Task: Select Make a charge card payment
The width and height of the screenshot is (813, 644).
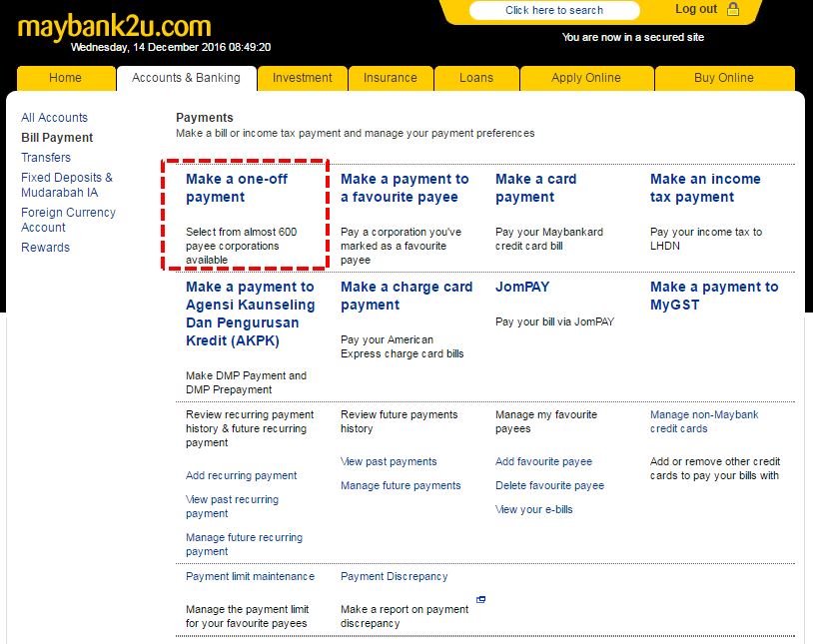Action: tap(406, 296)
